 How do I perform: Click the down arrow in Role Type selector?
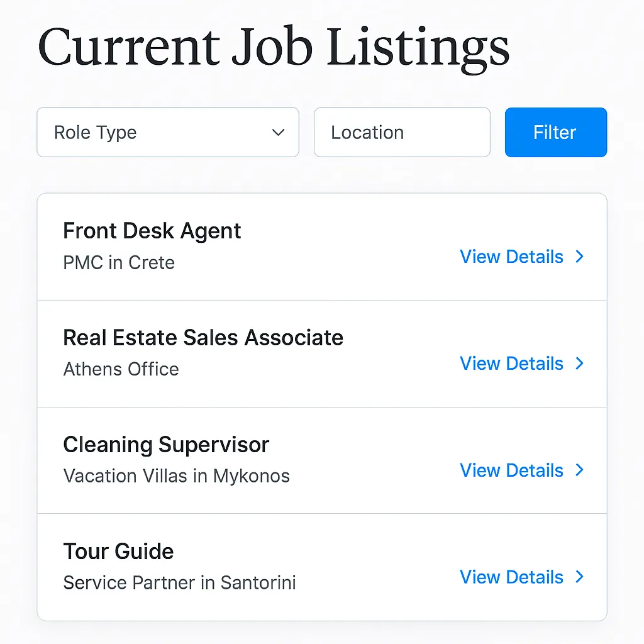click(x=278, y=133)
